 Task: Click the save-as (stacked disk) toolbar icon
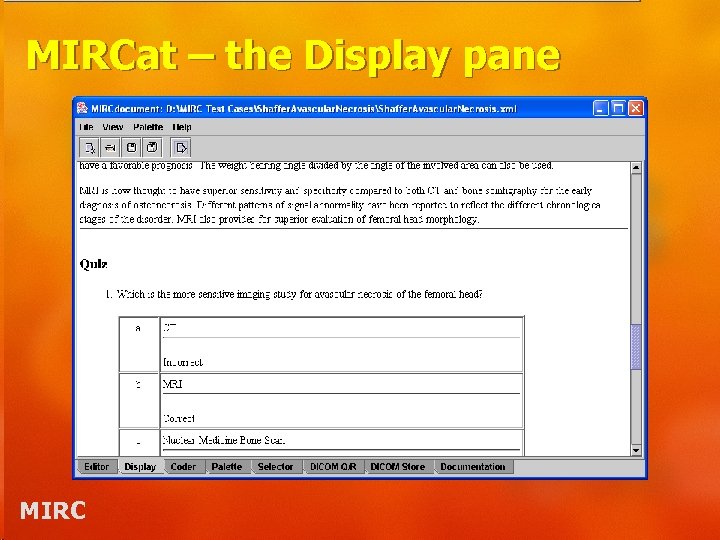point(152,148)
